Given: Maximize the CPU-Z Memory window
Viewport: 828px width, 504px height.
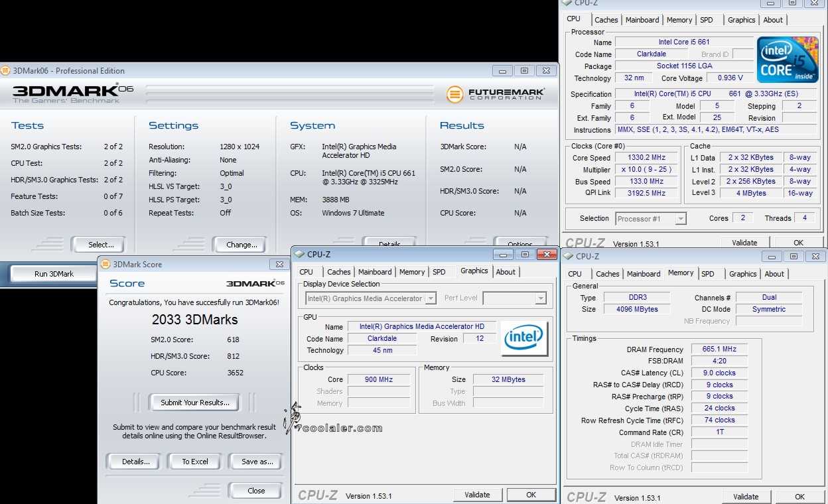Looking at the screenshot, I should (x=793, y=256).
